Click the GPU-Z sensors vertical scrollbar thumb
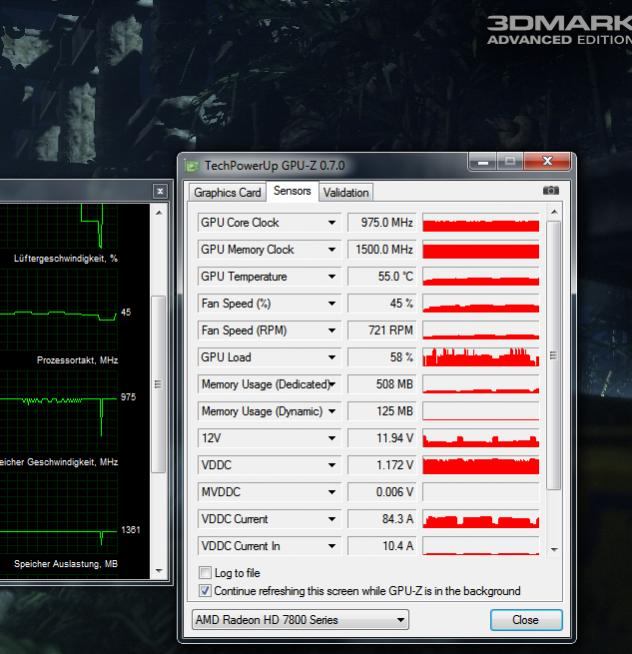 point(554,355)
